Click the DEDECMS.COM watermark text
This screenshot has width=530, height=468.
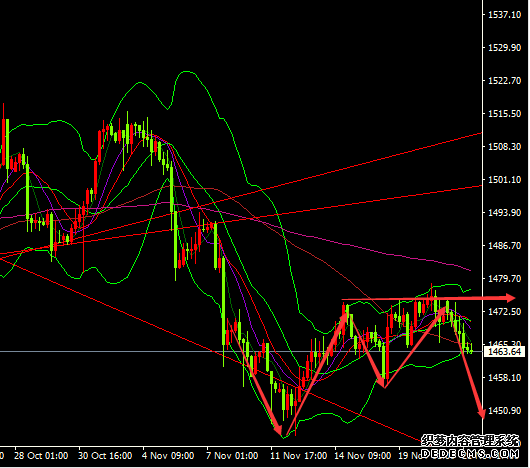click(470, 454)
